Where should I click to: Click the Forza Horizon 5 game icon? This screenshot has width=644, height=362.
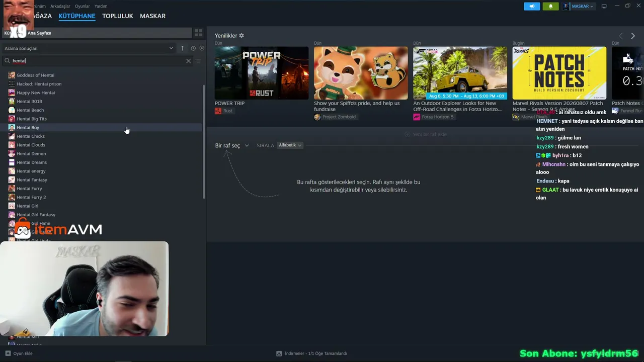417,117
